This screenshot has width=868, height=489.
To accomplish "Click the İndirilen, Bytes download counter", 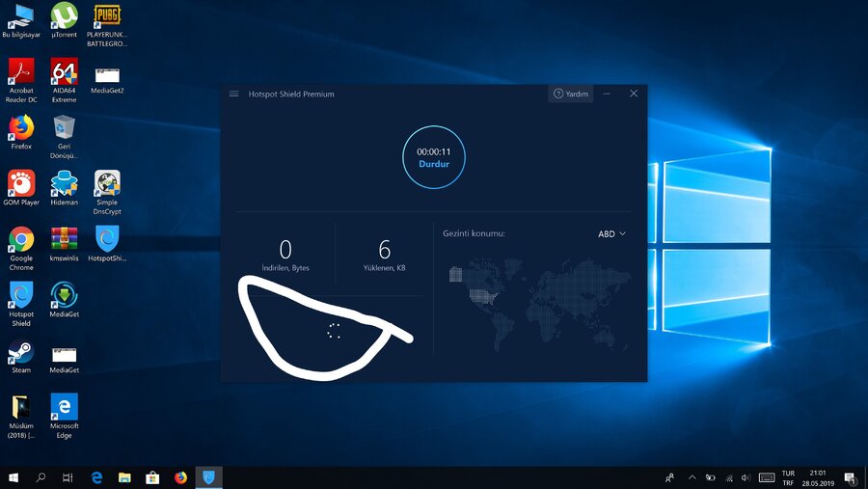I will coord(285,255).
